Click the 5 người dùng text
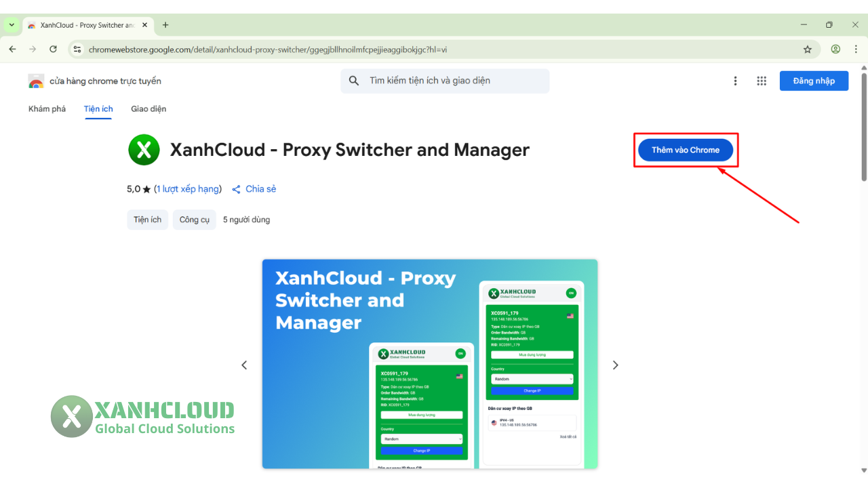 pos(246,220)
